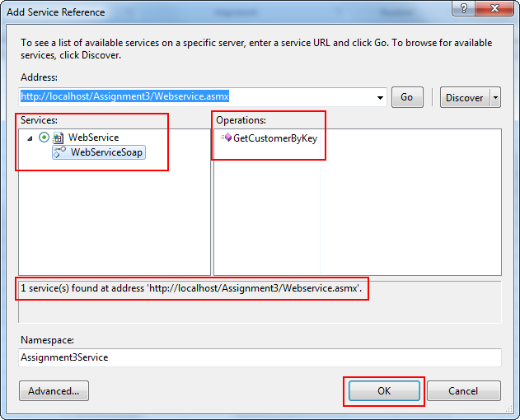The height and width of the screenshot is (420, 520).
Task: Click the Discover button
Action: pyautogui.click(x=465, y=97)
